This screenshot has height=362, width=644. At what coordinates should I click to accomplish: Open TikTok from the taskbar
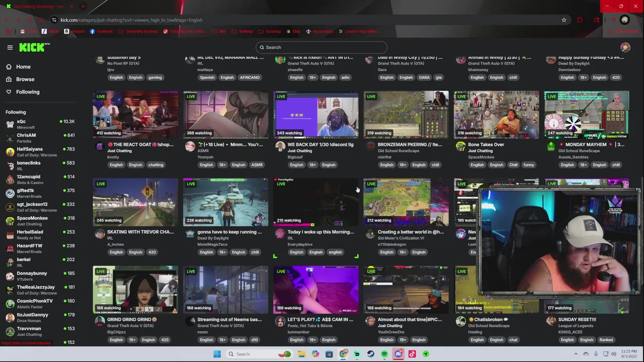(x=412, y=354)
